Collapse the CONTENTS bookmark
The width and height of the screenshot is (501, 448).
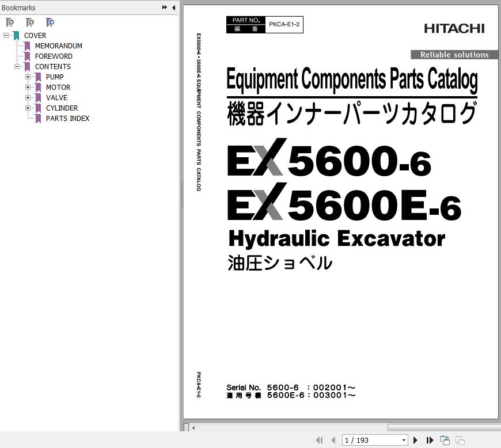click(17, 66)
